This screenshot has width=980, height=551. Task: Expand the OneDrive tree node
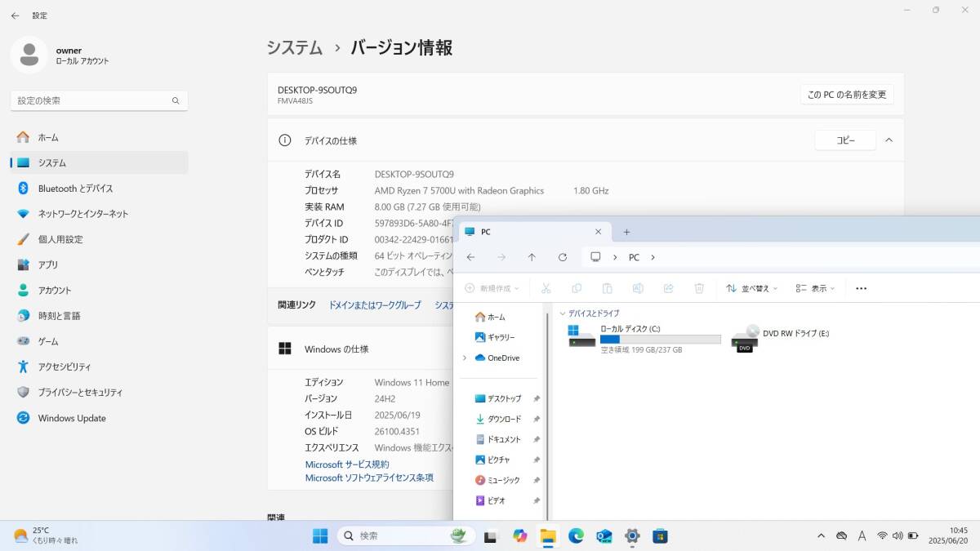[465, 358]
